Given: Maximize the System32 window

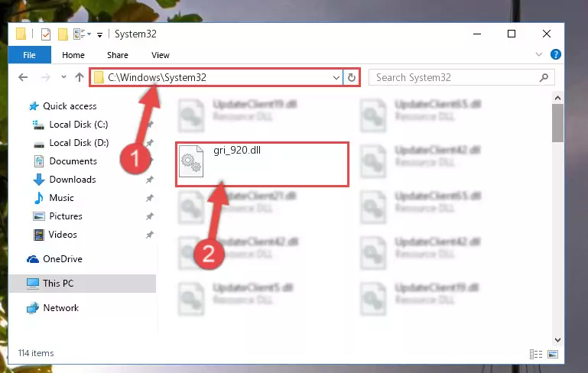Looking at the screenshot, I should click(x=512, y=34).
